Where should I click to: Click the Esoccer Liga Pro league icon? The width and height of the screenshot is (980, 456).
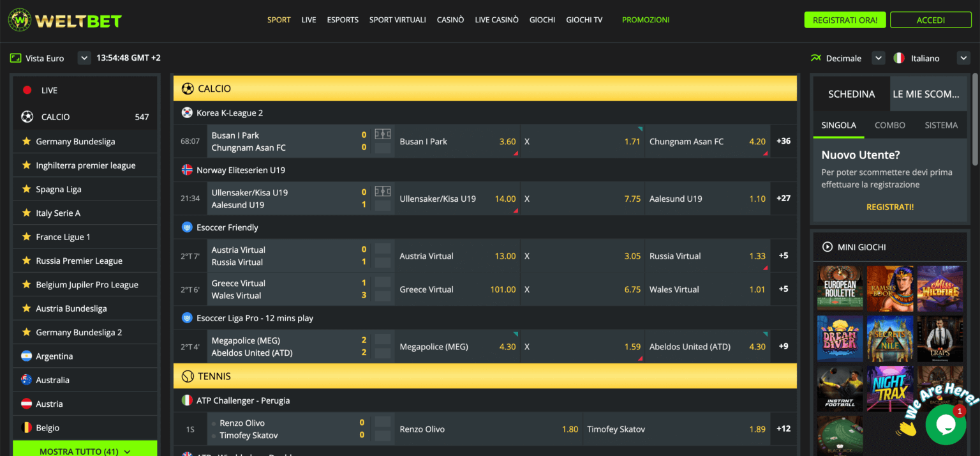pyautogui.click(x=187, y=317)
